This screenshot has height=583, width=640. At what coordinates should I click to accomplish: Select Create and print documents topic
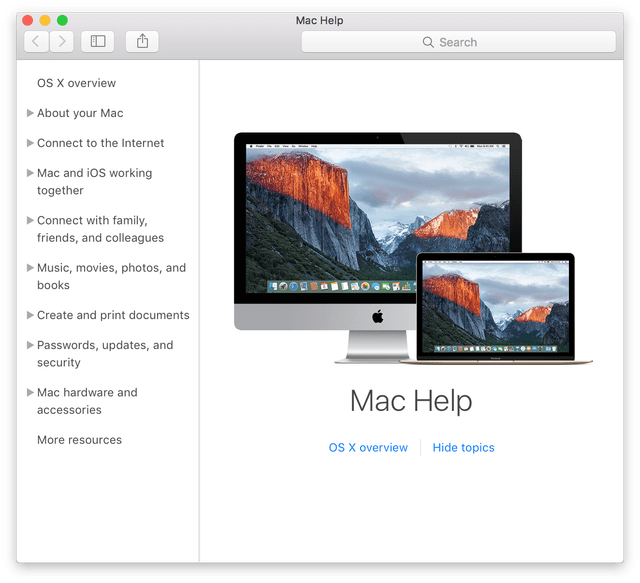[x=113, y=315]
